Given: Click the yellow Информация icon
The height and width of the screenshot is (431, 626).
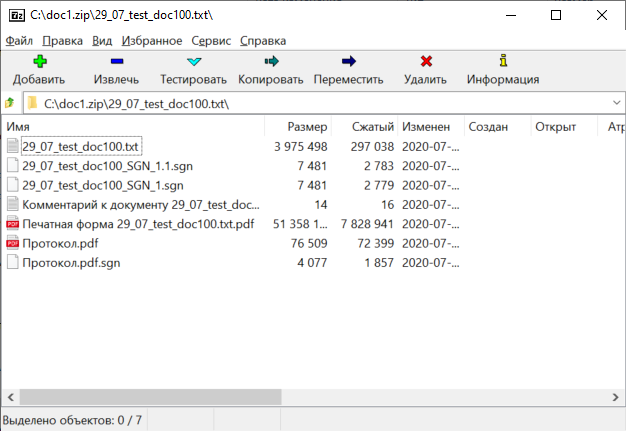Looking at the screenshot, I should (x=503, y=61).
